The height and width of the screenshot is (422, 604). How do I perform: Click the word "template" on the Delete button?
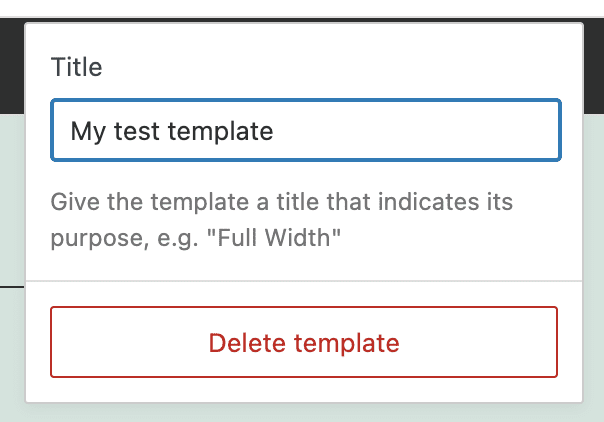pos(350,343)
